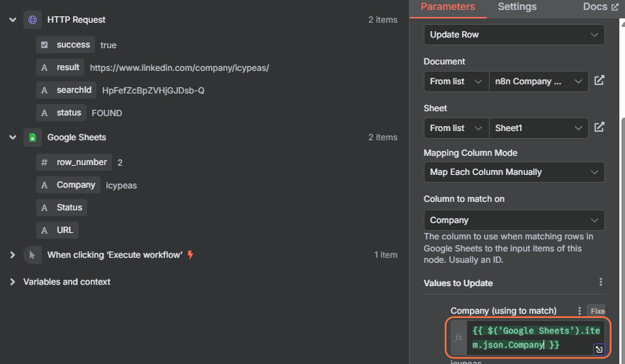Switch to the Parameters tab

pyautogui.click(x=448, y=7)
